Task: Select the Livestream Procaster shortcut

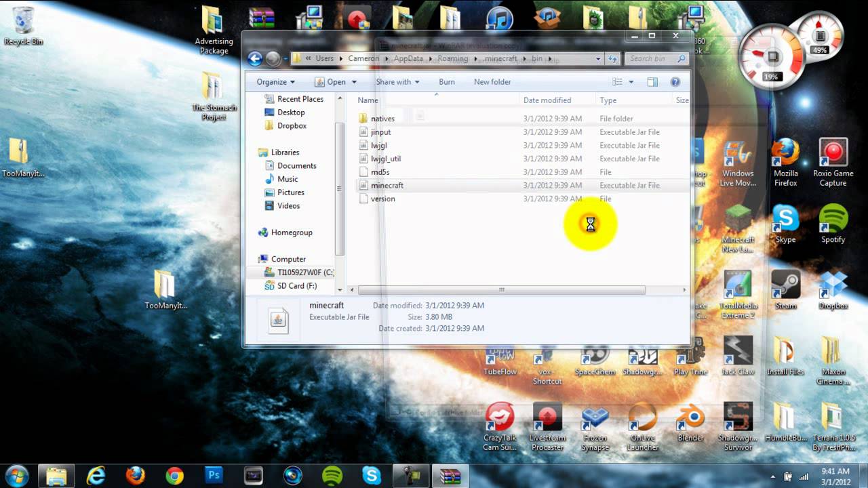Action: [x=547, y=427]
